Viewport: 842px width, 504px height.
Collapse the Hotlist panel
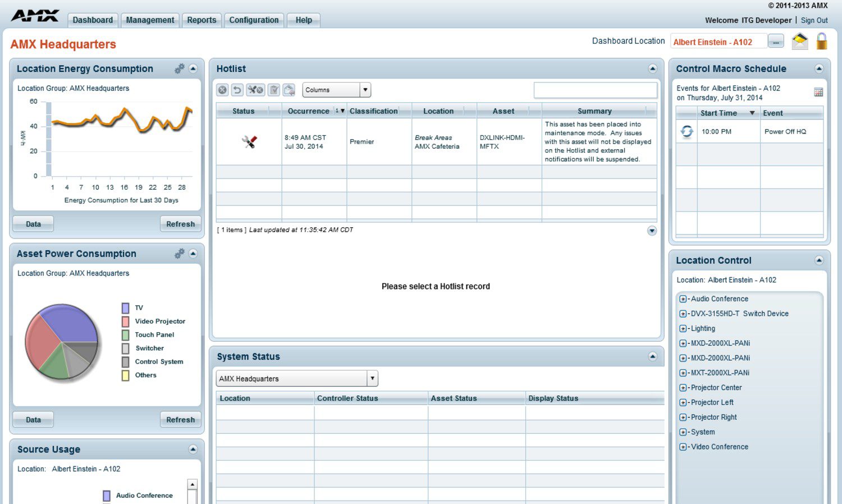[x=652, y=68]
